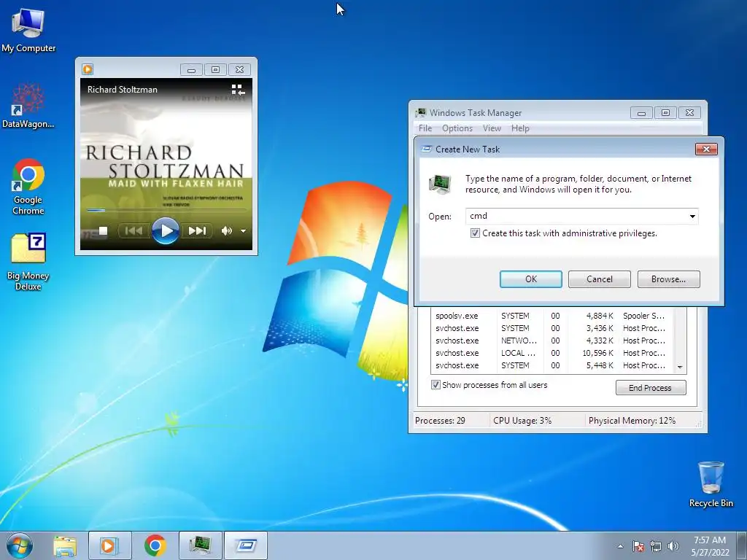Open Task Manager File menu
Screen dimensions: 747x560
pos(425,128)
